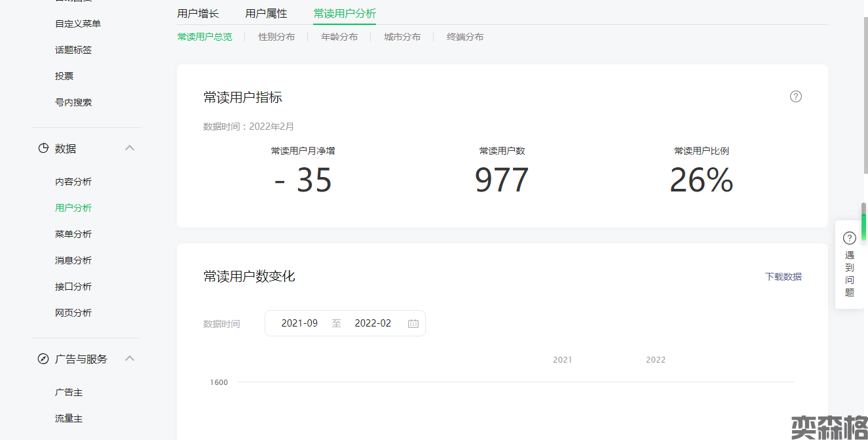Click the 遇到问题 help icon on right

(x=849, y=238)
